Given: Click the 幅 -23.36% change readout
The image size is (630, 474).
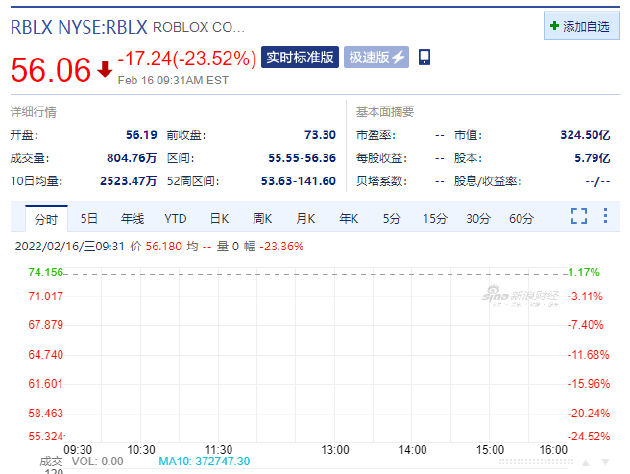Looking at the screenshot, I should tap(273, 246).
